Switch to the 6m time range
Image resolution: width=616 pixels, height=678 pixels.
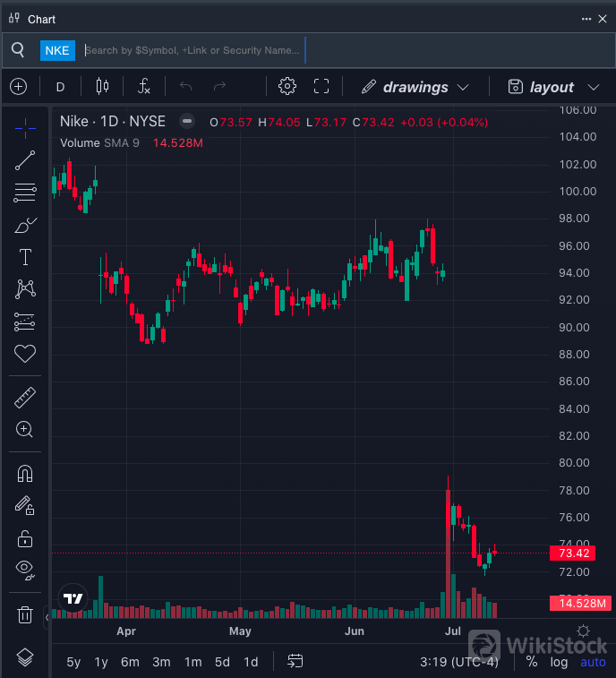click(x=130, y=662)
